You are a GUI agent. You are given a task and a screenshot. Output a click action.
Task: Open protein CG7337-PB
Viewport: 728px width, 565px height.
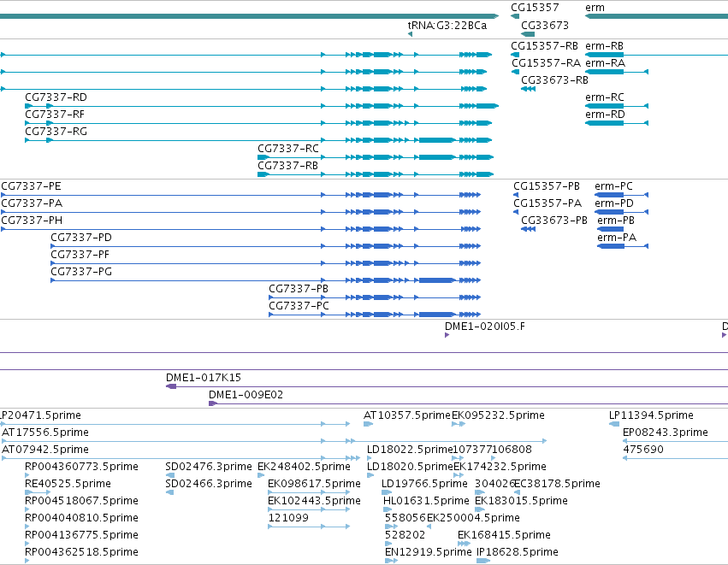tap(299, 289)
